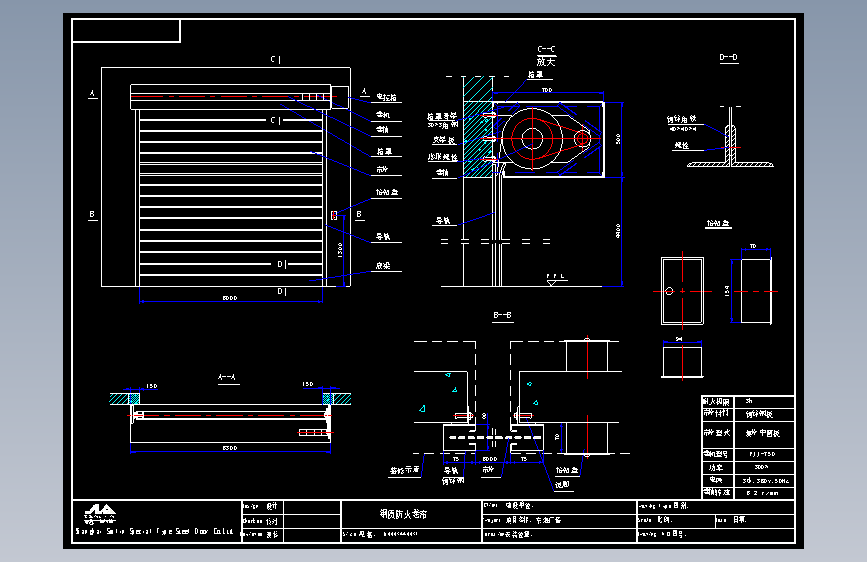Click the right B section mark
The height and width of the screenshot is (562, 867).
click(359, 214)
